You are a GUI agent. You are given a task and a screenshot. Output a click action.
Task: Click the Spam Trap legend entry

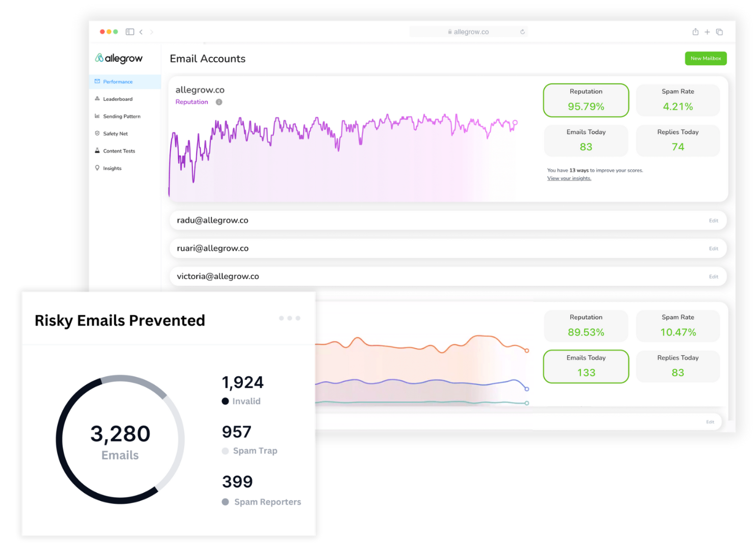[x=249, y=451]
